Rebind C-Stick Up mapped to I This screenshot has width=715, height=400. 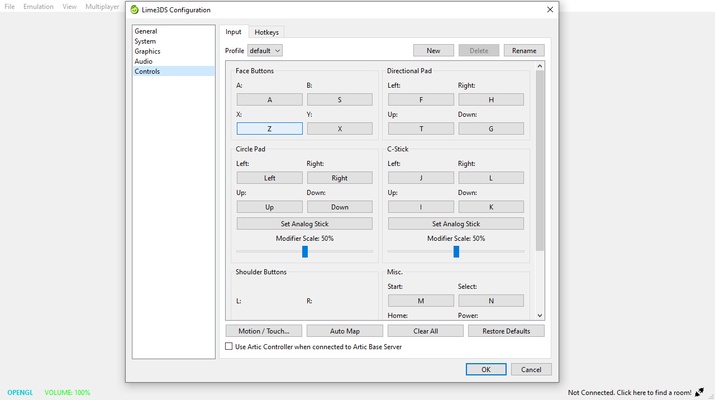click(421, 207)
